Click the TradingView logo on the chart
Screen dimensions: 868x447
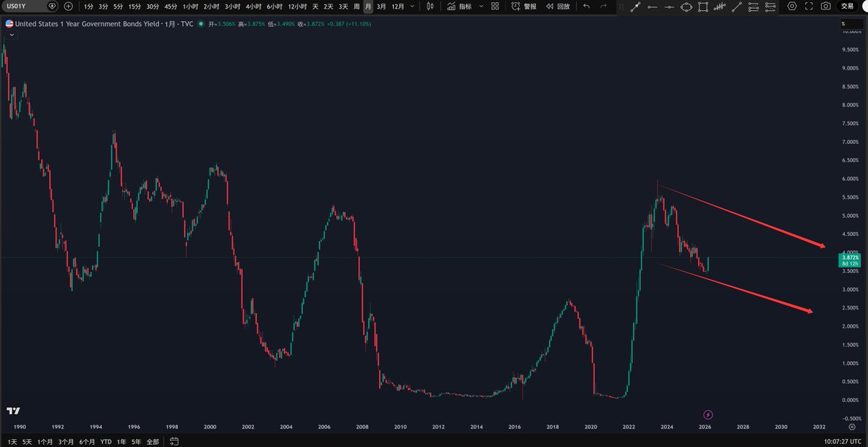tap(13, 410)
